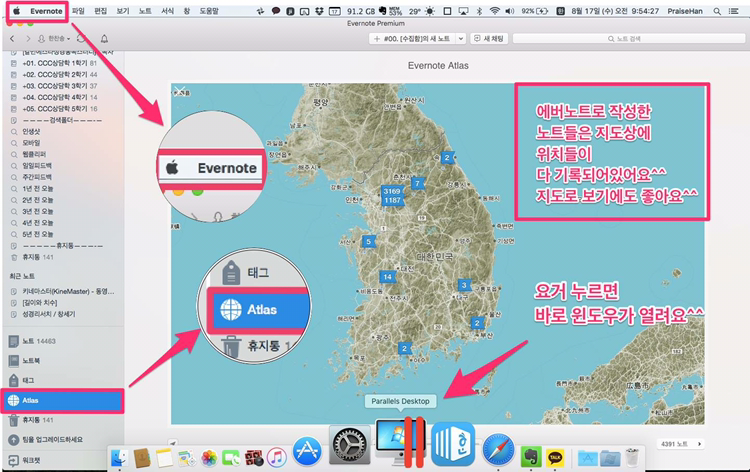Open the Evernote application menu
This screenshot has height=472, width=750.
coord(46,11)
